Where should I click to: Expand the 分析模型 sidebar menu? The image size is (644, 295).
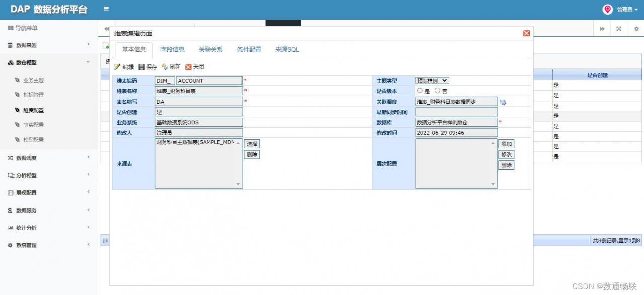click(x=49, y=175)
